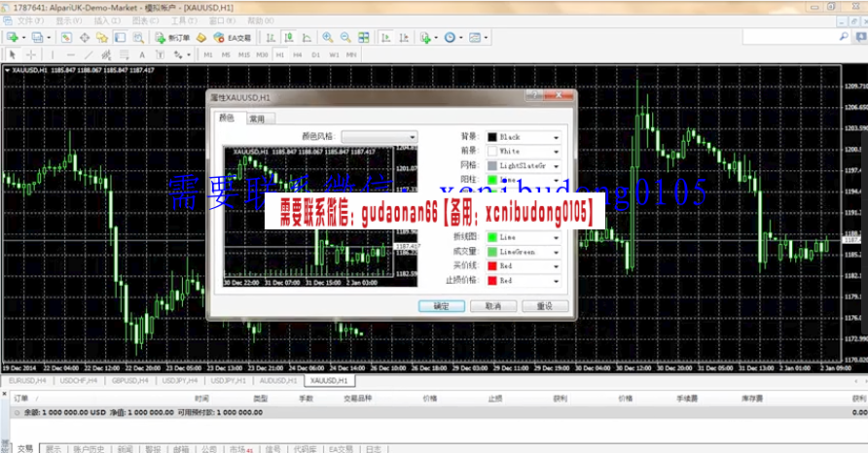Open the color scheme dropdown
Screen dimensions: 868x453
pos(380,137)
